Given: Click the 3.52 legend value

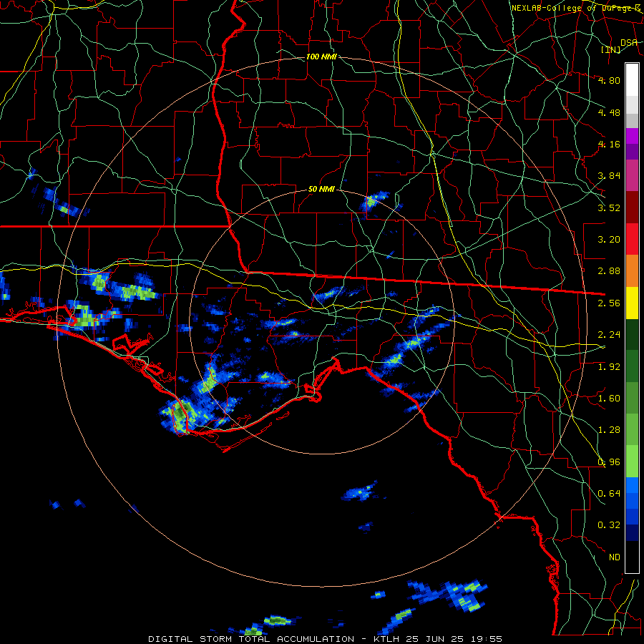Looking at the screenshot, I should tap(609, 208).
